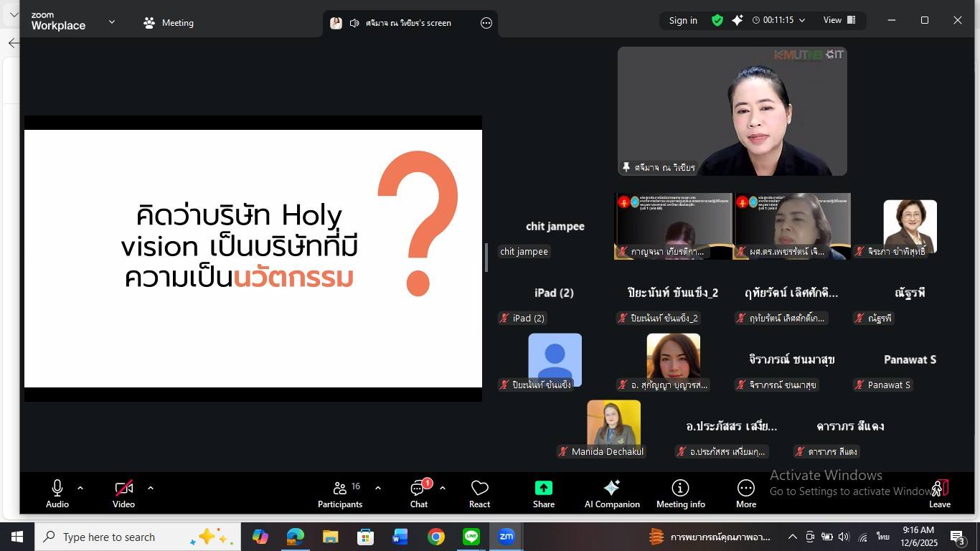This screenshot has height=551, width=980.
Task: Open the More options menu
Action: click(745, 494)
